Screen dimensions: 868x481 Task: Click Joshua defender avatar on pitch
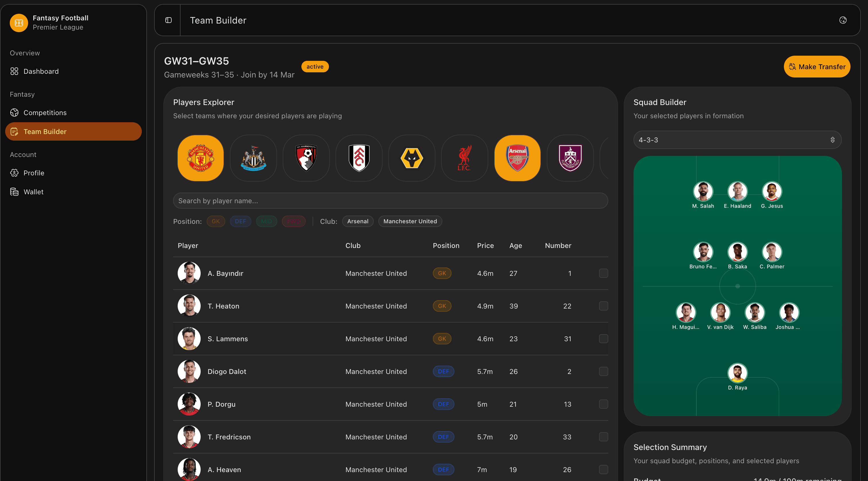(x=789, y=313)
